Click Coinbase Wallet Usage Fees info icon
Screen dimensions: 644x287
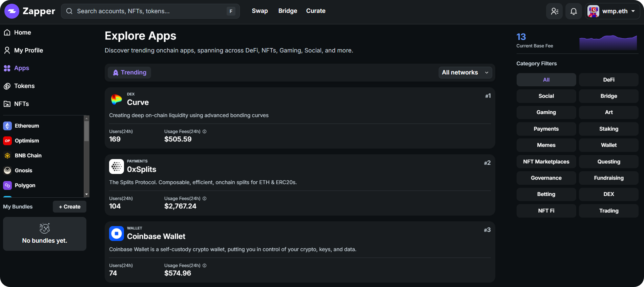click(205, 266)
